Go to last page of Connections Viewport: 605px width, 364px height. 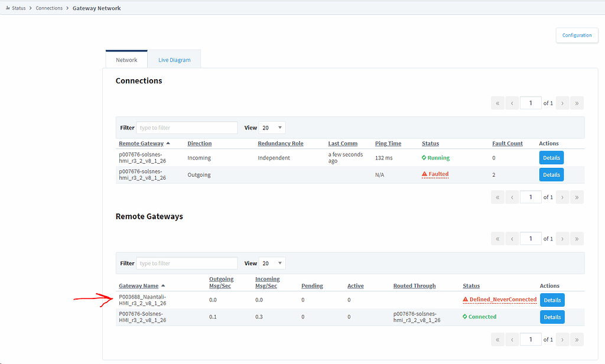click(x=577, y=103)
